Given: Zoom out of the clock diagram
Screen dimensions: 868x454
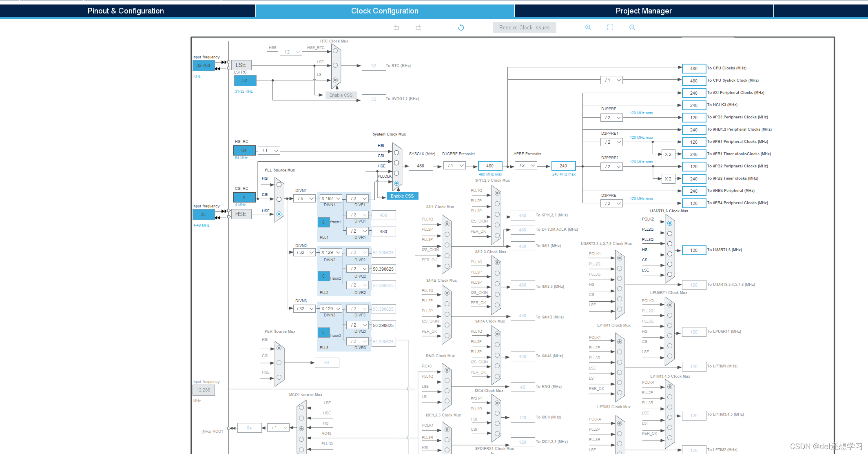Looking at the screenshot, I should click(632, 27).
